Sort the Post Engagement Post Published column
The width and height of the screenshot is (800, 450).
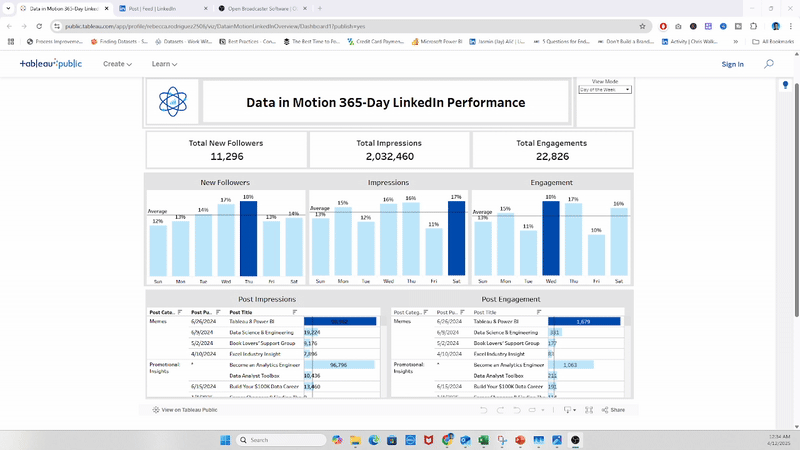point(462,312)
